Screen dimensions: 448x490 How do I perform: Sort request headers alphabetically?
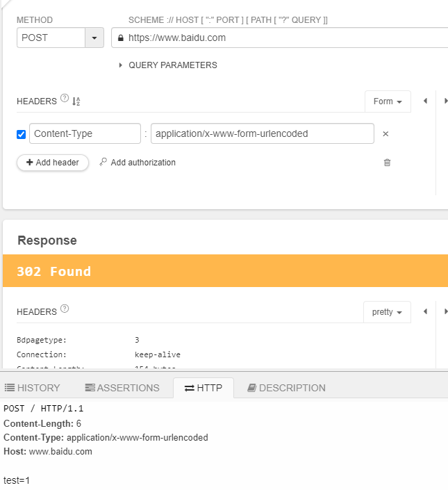tap(76, 101)
